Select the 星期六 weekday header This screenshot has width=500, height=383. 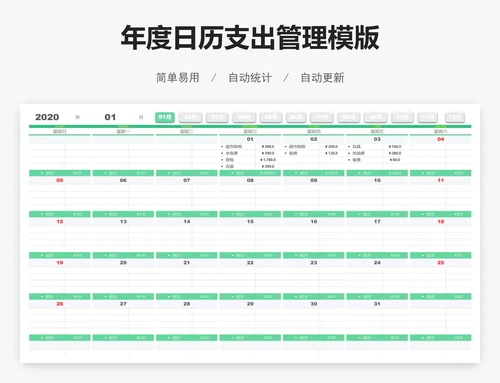click(441, 132)
